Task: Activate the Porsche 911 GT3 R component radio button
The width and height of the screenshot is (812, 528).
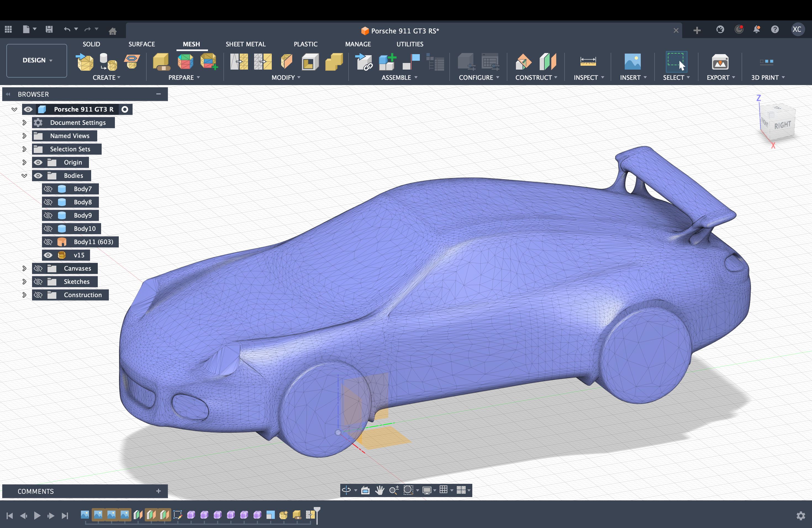Action: 125,109
